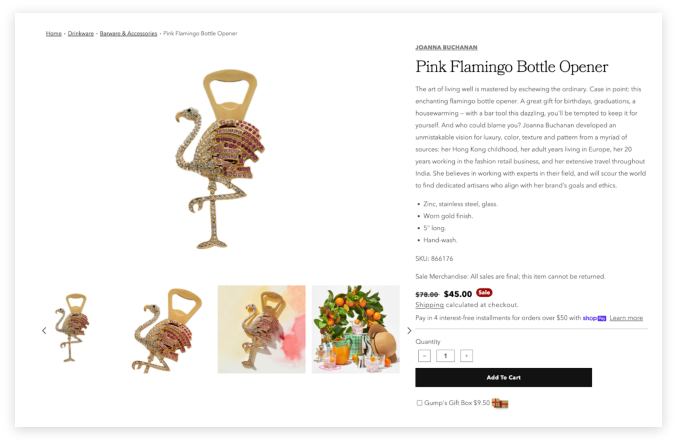Open Barware & Accessories breadcrumb

coord(128,33)
